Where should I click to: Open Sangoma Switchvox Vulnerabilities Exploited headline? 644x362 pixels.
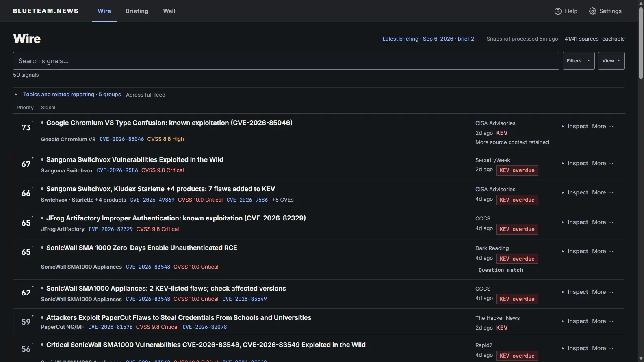point(134,159)
